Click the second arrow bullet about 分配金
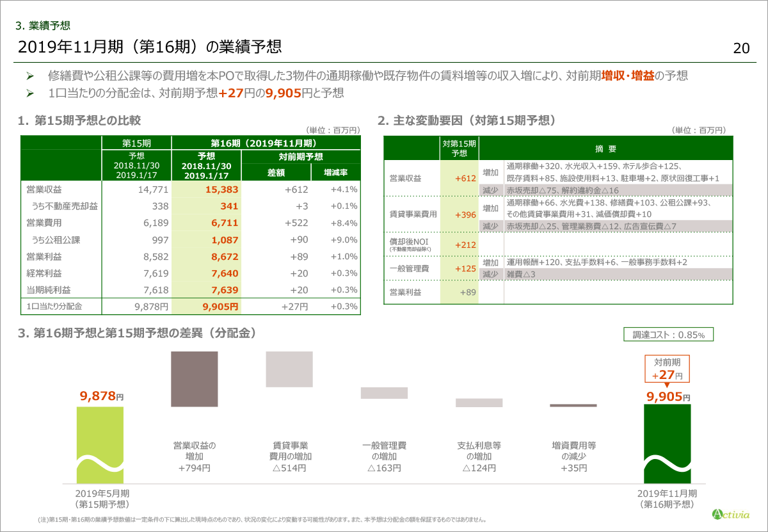This screenshot has width=768, height=532. pyautogui.click(x=29, y=93)
